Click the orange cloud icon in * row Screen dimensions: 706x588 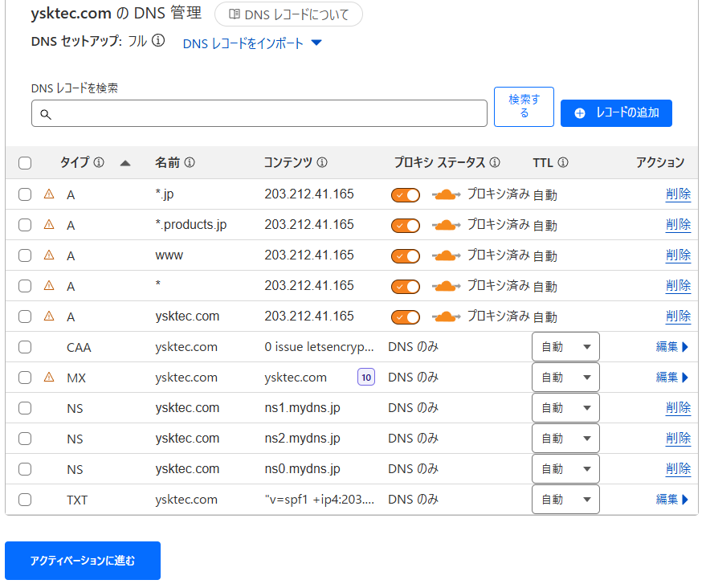(x=446, y=286)
